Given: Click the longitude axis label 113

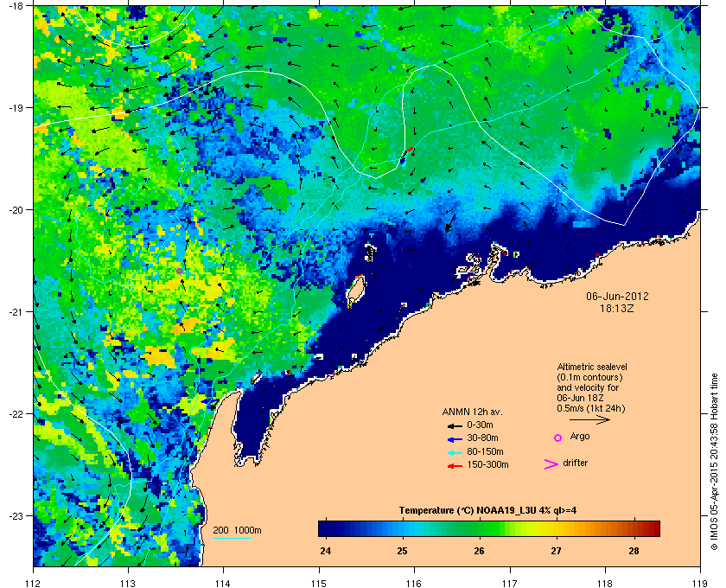Looking at the screenshot, I should 128,583.
